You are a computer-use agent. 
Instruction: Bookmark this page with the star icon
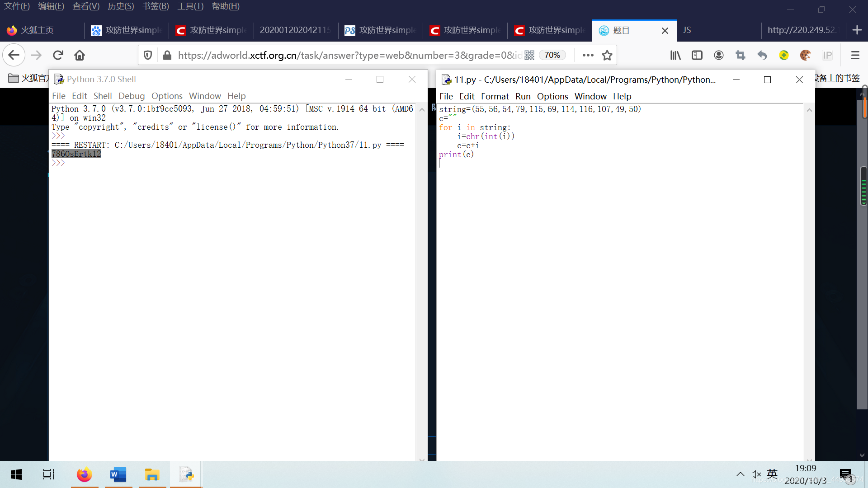pos(607,55)
